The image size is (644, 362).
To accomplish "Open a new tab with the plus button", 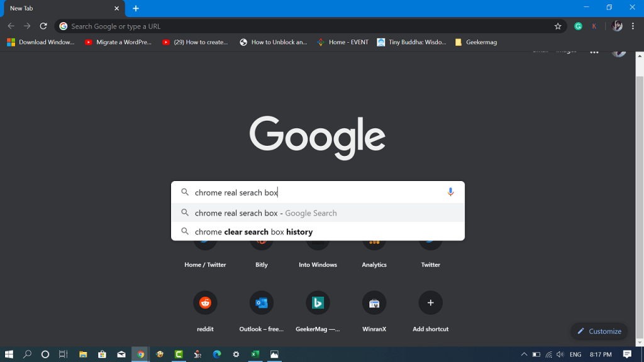I will pyautogui.click(x=136, y=8).
